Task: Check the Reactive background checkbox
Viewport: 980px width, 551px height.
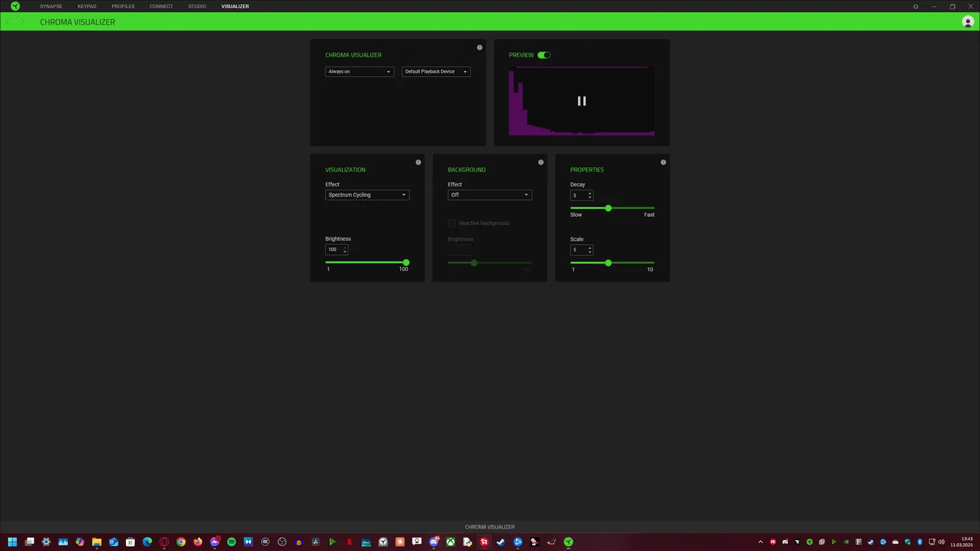Action: click(x=452, y=223)
